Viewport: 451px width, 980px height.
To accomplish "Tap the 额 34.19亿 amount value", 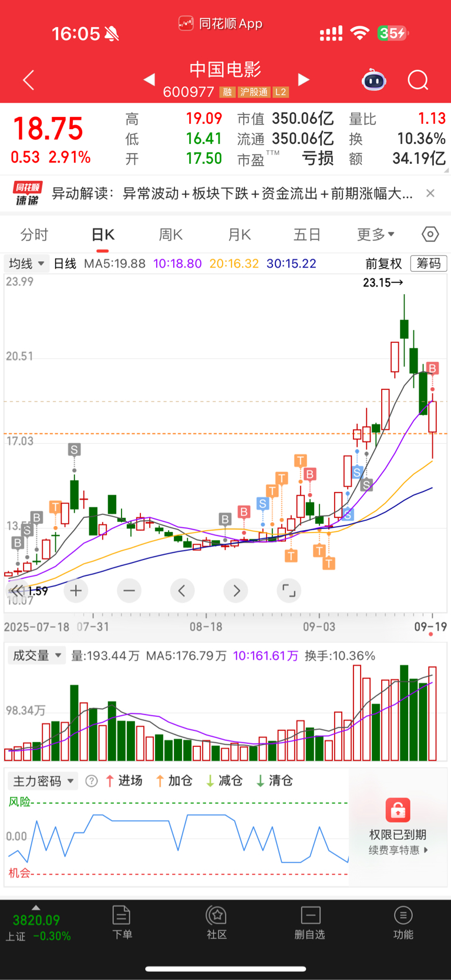I will click(419, 159).
